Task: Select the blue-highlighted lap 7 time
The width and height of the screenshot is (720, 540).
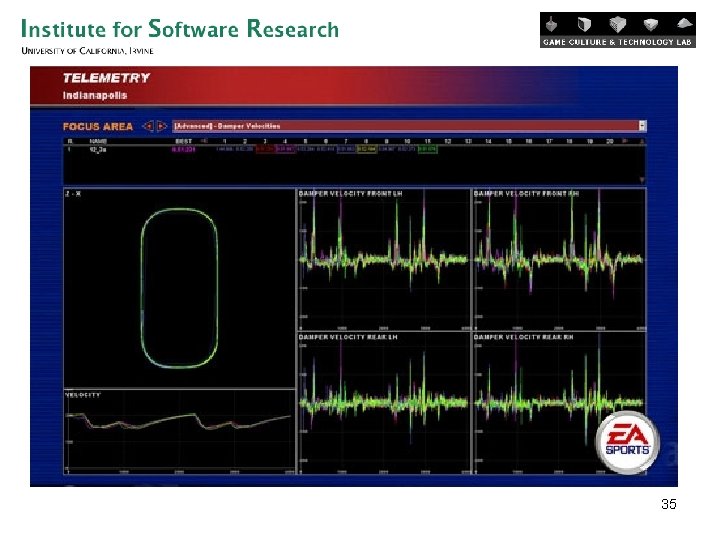Action: point(346,149)
